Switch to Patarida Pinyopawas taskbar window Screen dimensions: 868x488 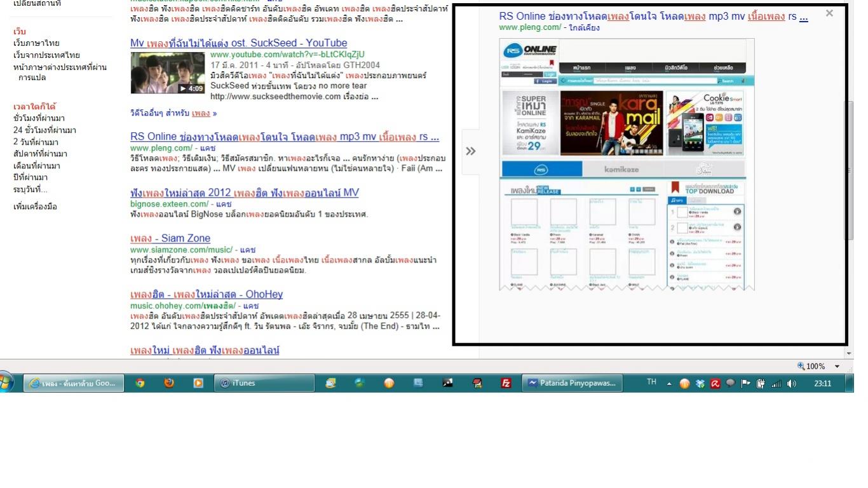point(571,383)
